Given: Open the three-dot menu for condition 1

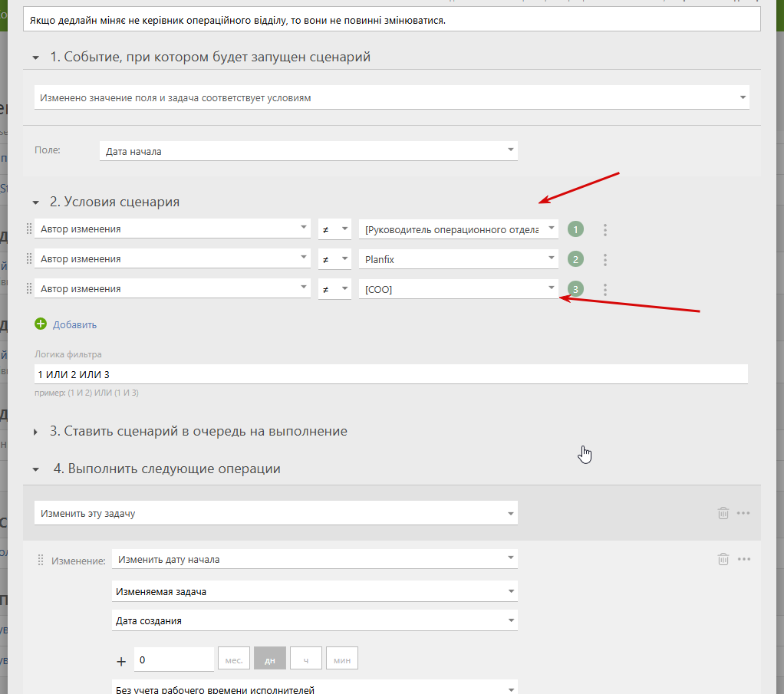Looking at the screenshot, I should point(605,229).
